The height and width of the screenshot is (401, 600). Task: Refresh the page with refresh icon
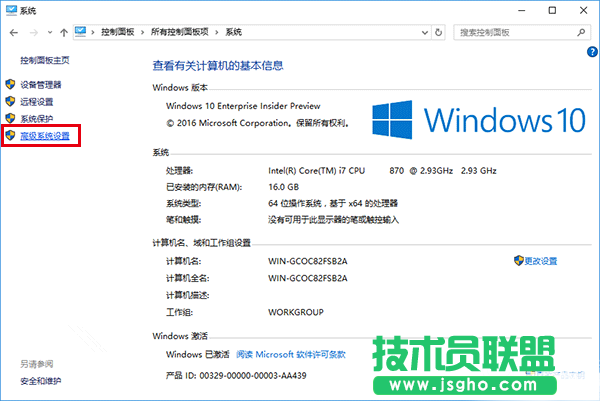[439, 33]
